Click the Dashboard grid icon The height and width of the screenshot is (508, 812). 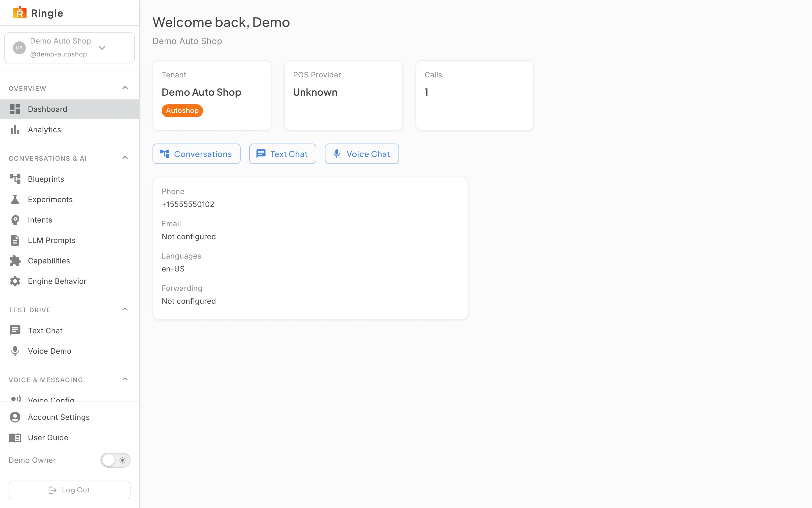15,109
